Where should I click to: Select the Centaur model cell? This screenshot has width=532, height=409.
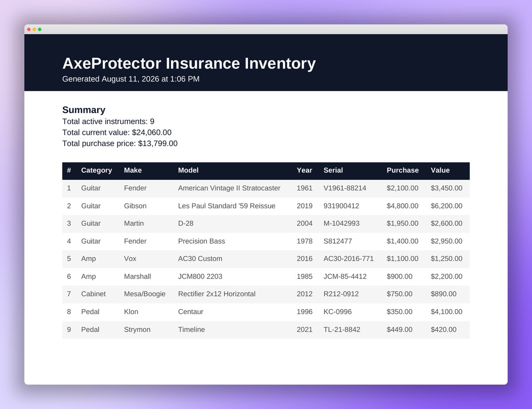click(x=191, y=312)
